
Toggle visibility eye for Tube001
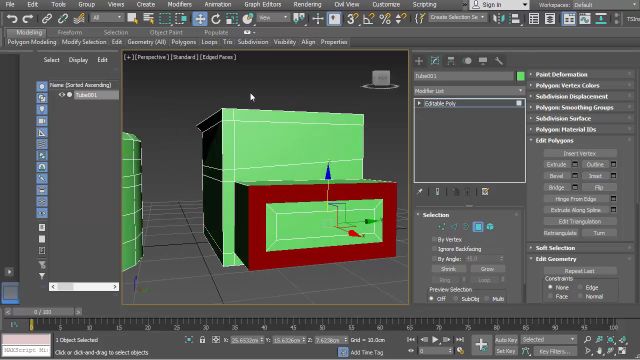pos(62,95)
